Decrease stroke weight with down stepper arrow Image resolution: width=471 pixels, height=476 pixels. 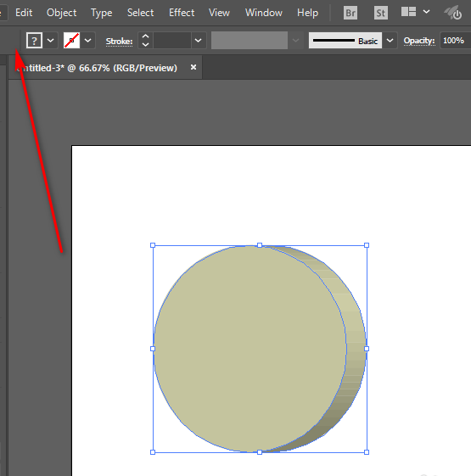pos(145,44)
